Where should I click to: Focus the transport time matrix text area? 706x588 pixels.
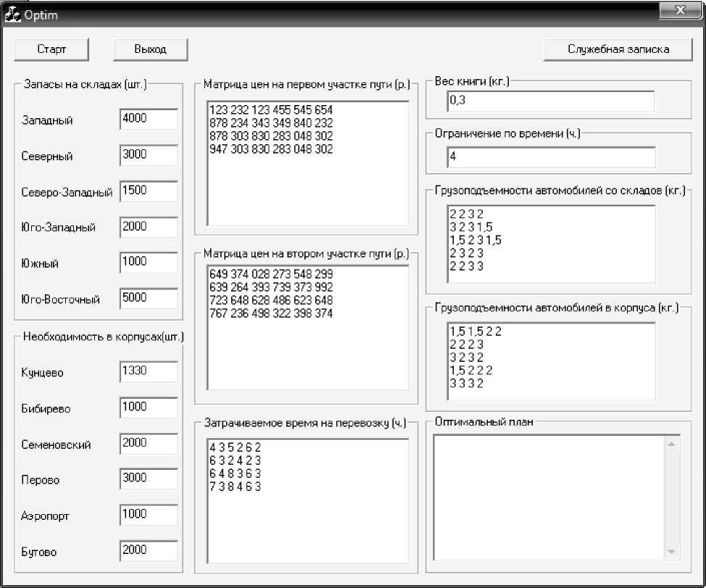(x=308, y=501)
